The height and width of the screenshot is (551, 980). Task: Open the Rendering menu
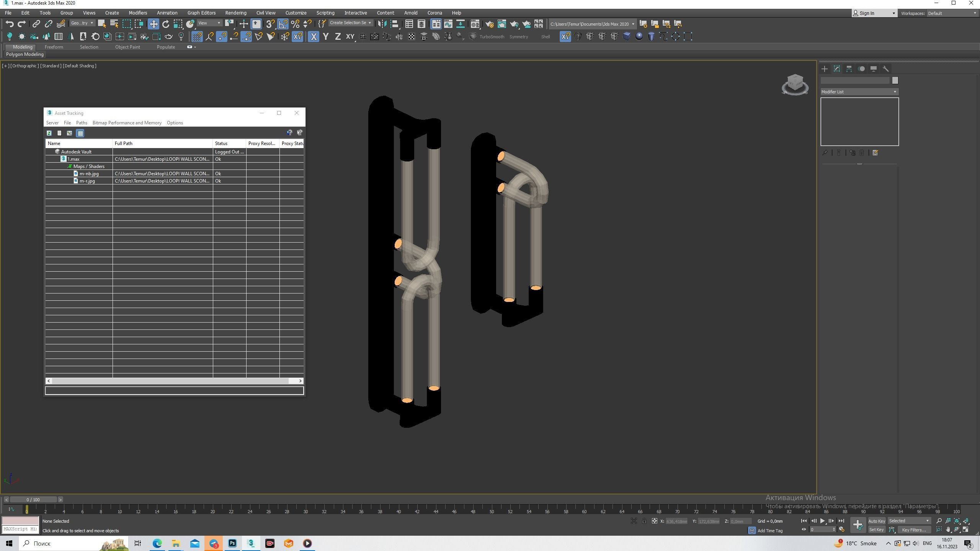[236, 13]
